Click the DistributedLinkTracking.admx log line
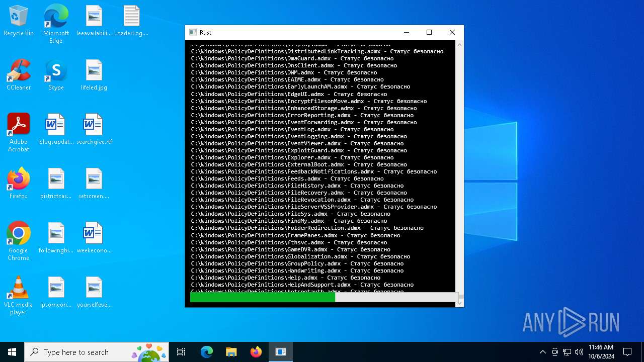 click(317, 51)
